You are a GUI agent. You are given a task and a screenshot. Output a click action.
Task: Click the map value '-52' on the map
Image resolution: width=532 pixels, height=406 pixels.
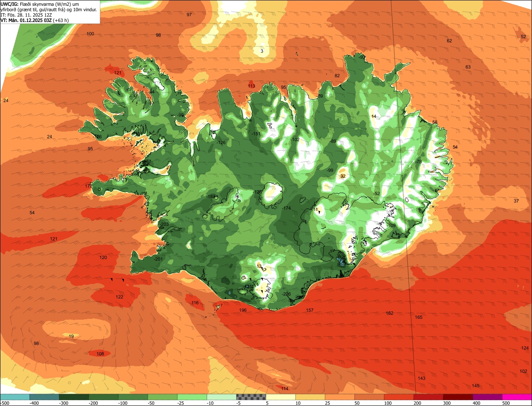pos(377,193)
